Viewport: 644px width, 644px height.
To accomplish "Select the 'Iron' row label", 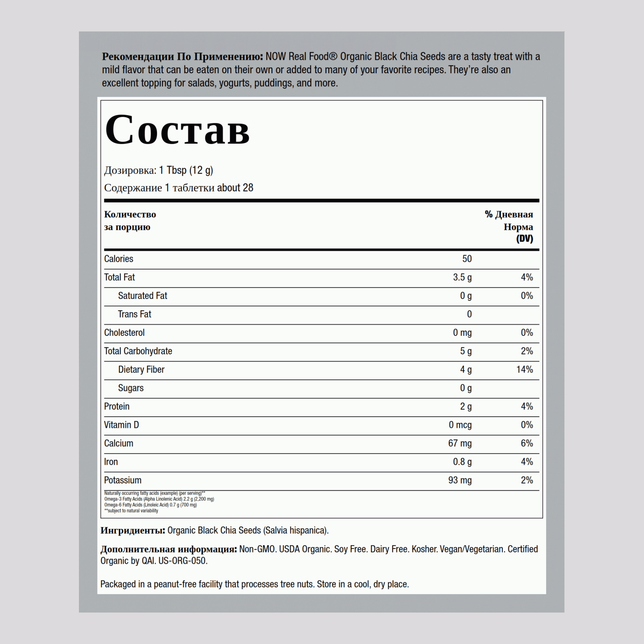I will point(111,462).
